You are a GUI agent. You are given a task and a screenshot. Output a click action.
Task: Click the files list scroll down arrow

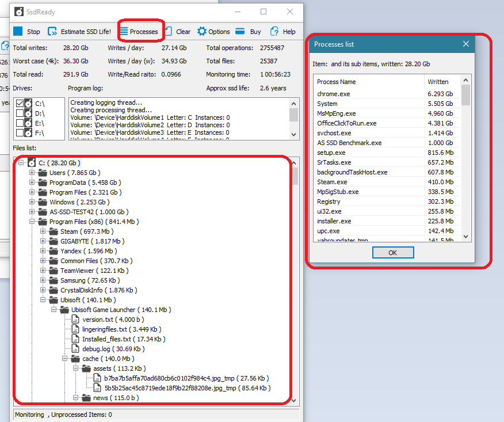point(293,401)
